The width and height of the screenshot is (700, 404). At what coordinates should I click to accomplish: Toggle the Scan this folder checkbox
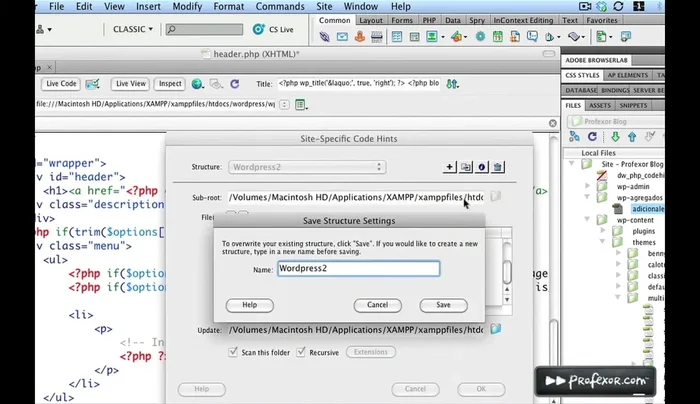233,352
